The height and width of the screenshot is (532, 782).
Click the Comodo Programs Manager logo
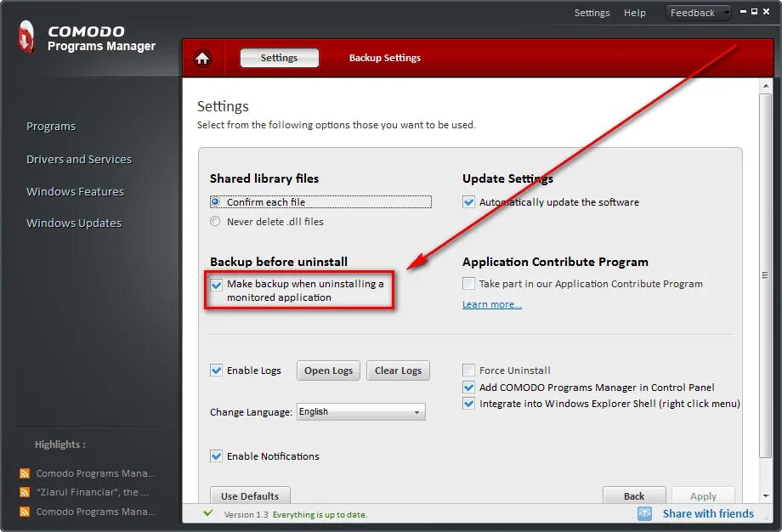pyautogui.click(x=26, y=37)
